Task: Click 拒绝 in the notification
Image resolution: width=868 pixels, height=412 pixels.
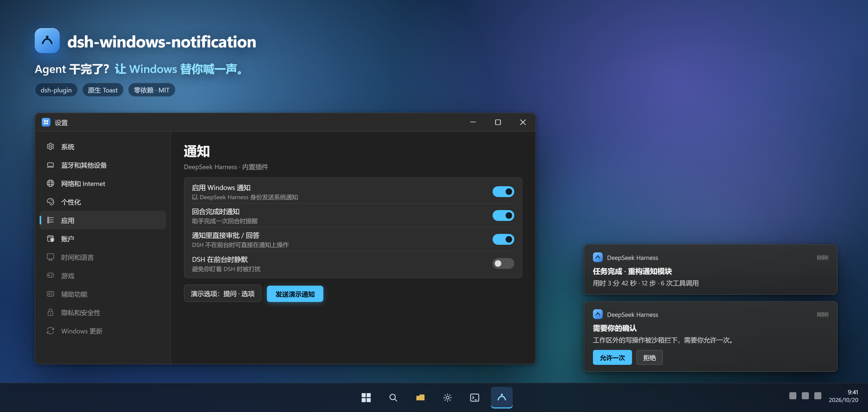Action: click(649, 357)
